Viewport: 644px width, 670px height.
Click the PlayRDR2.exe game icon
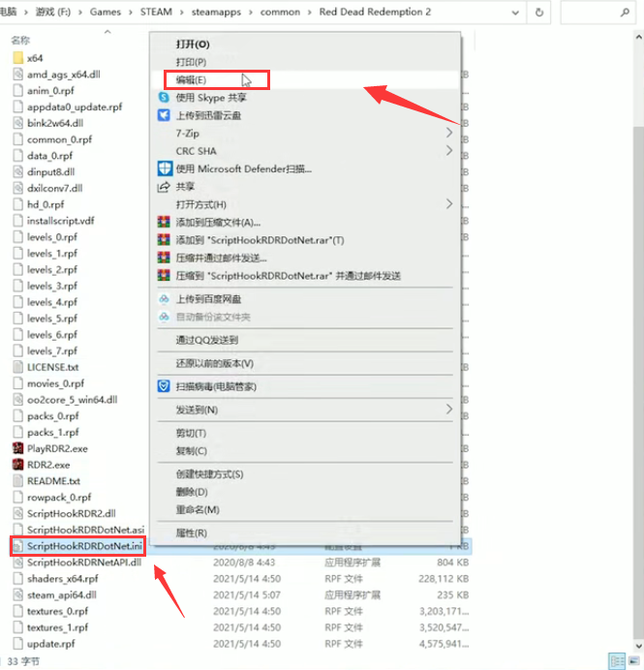[18, 448]
